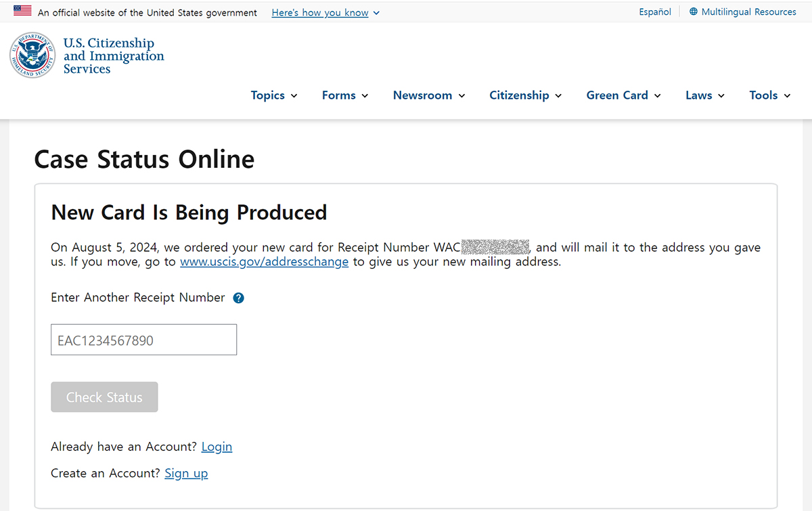This screenshot has height=511, width=812.
Task: Open the Tools menu
Action: tap(770, 95)
